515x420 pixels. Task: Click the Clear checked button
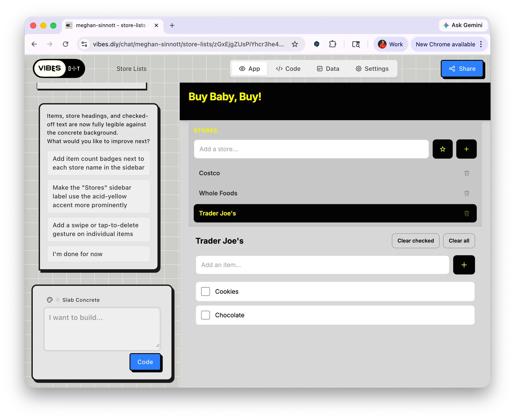(416, 241)
